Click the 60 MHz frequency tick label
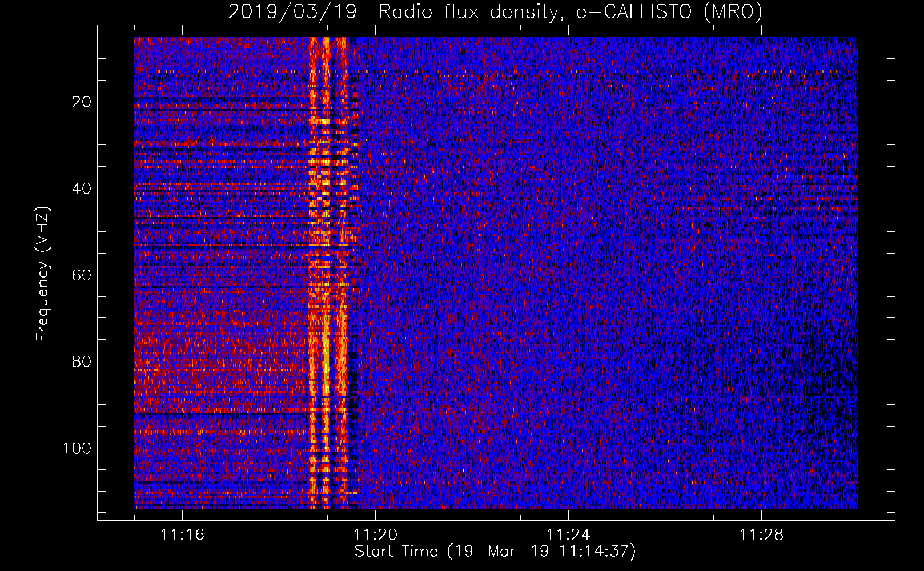The height and width of the screenshot is (571, 924). click(x=82, y=275)
